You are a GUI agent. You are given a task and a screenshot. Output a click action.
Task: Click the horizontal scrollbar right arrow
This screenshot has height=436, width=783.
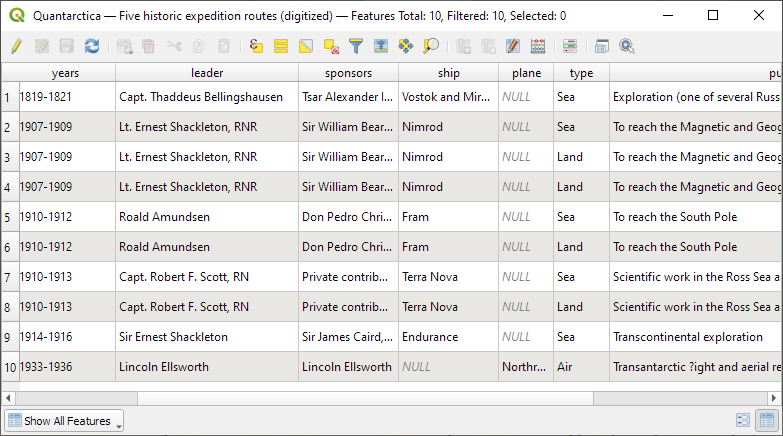point(774,398)
